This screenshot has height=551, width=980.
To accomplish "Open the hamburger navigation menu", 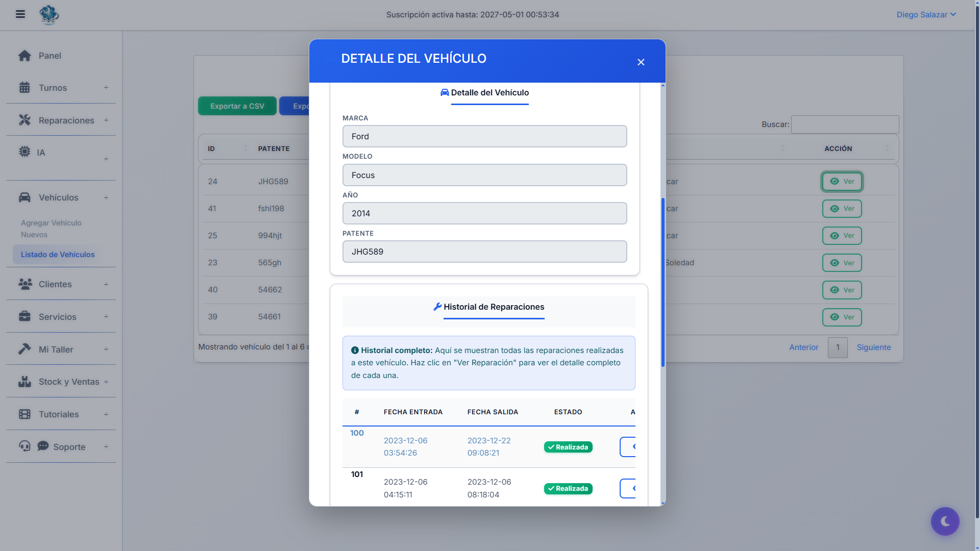I will click(x=20, y=14).
